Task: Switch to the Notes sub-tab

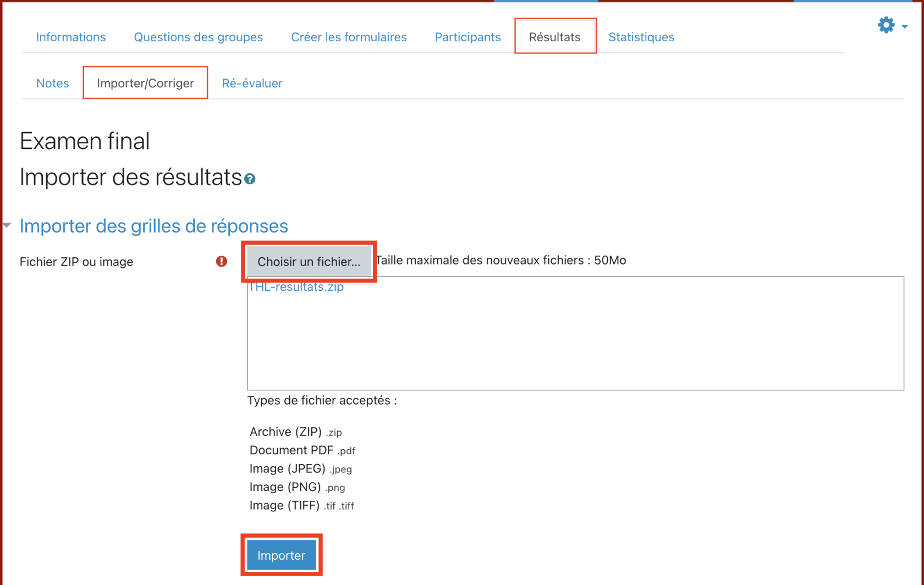Action: coord(52,83)
